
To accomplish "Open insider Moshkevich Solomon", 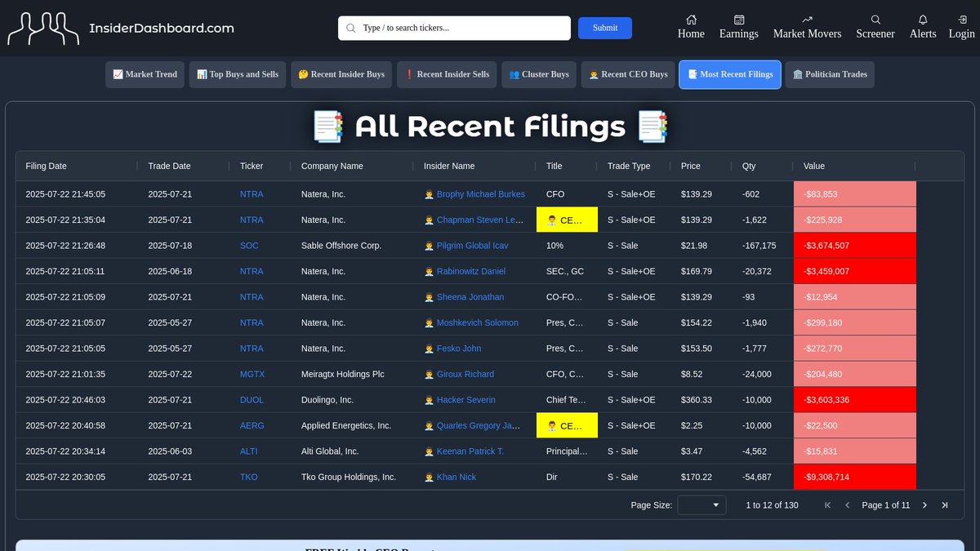I will (x=478, y=323).
